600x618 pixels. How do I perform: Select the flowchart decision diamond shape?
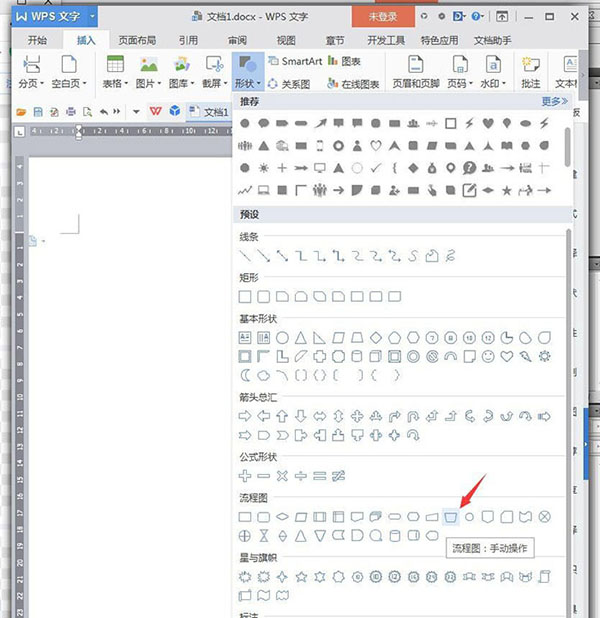(282, 517)
